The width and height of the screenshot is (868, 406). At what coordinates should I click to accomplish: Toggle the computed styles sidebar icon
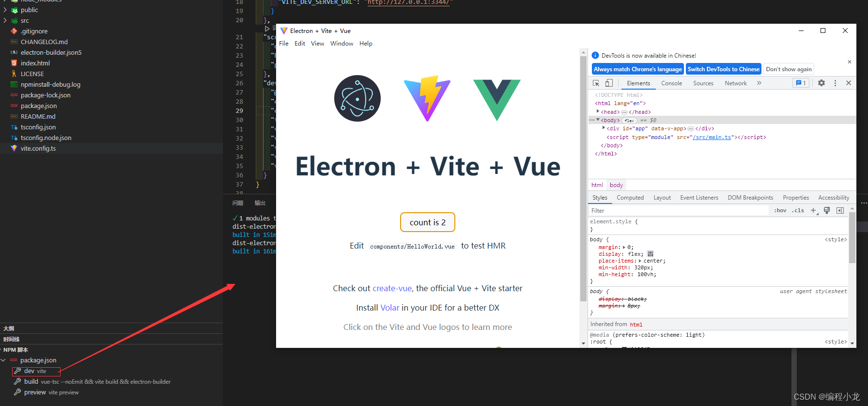point(840,211)
